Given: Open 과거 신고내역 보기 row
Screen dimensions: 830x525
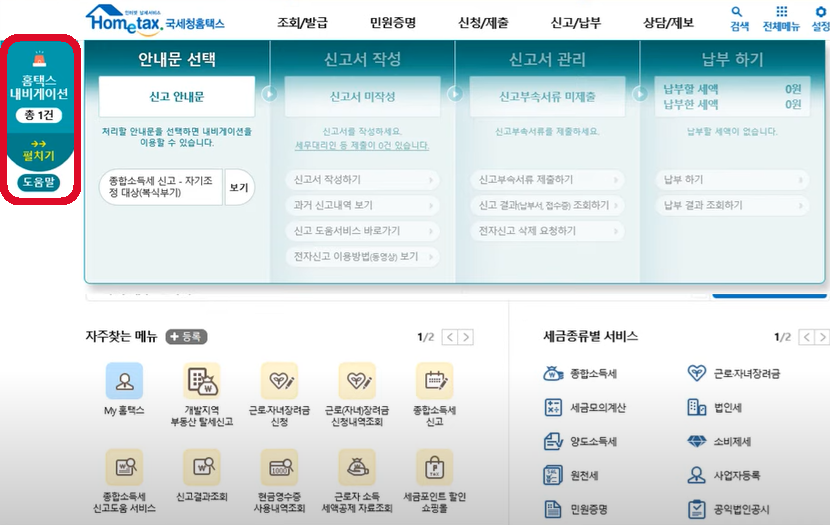Looking at the screenshot, I should pyautogui.click(x=363, y=205).
